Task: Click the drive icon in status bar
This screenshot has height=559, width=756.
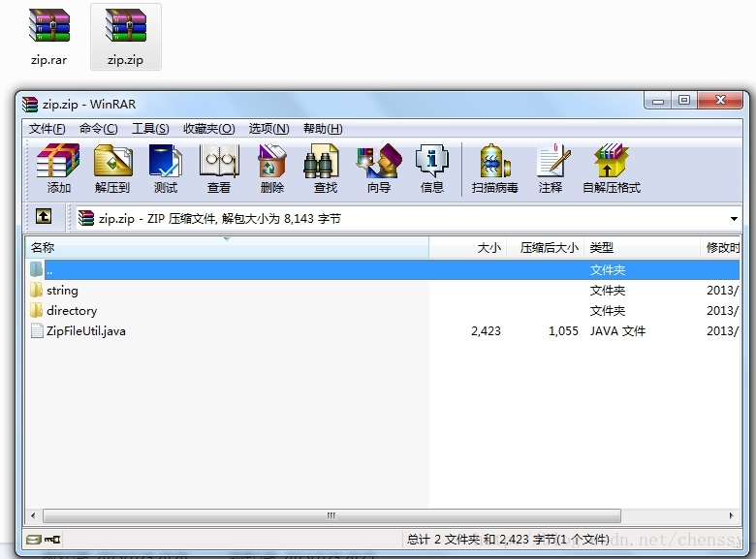Action: click(x=34, y=540)
